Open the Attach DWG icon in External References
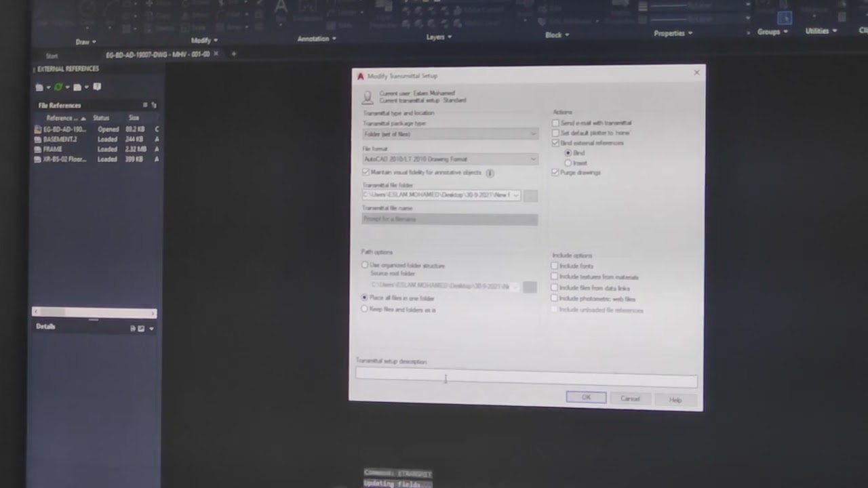 pyautogui.click(x=39, y=87)
